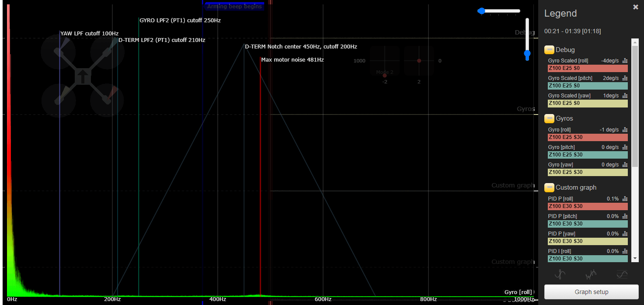Click the left stick position display showing 1000

(x=384, y=61)
